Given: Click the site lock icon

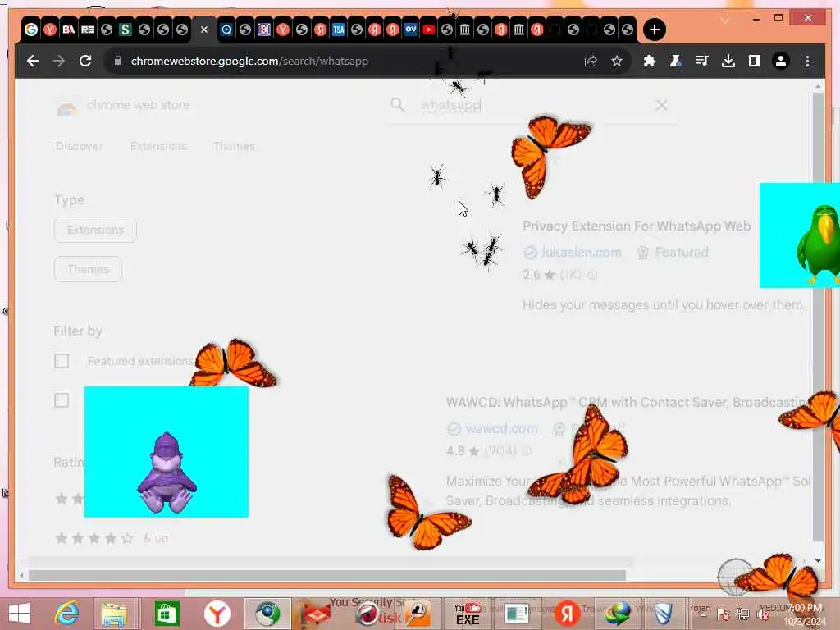Looking at the screenshot, I should tap(118, 61).
